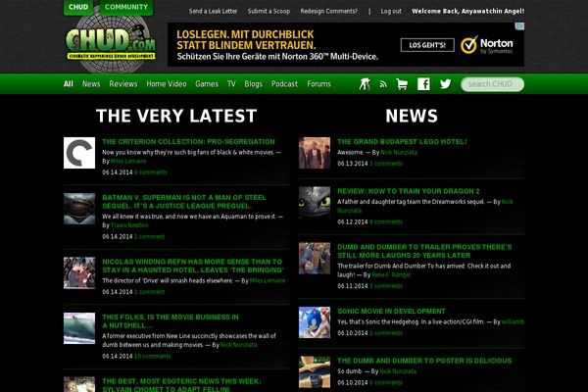Click author Miles Lemaire on Criterion article
Viewport: 588px width, 392px height.
pyautogui.click(x=128, y=162)
